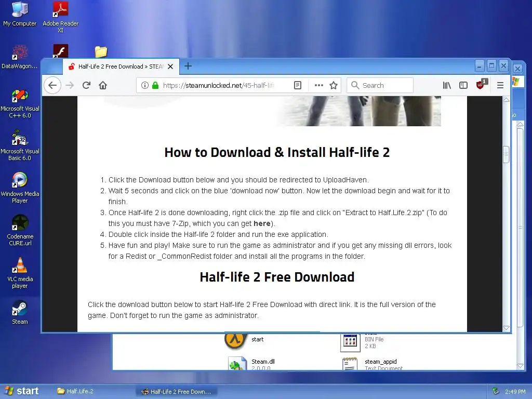Image resolution: width=532 pixels, height=399 pixels.
Task: Switch to Half-Life 2 Free Down... taskbar button
Action: point(176,392)
